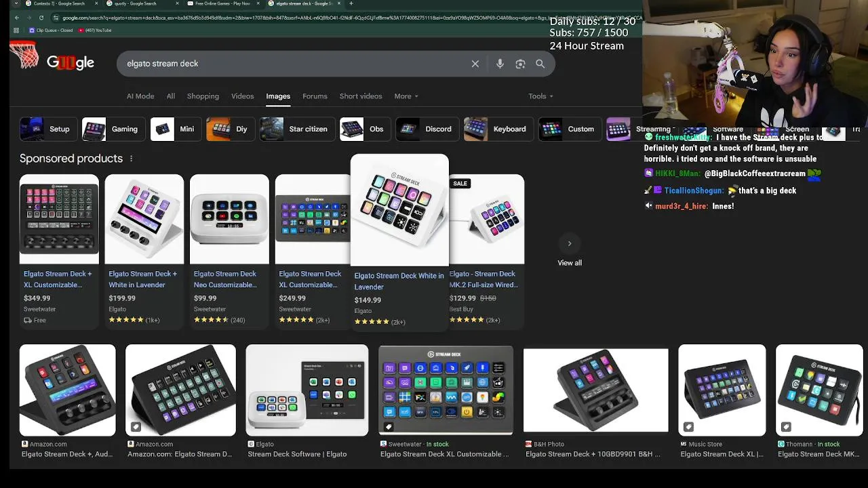The image size is (868, 488).
Task: Open search by image camera icon
Action: click(520, 64)
